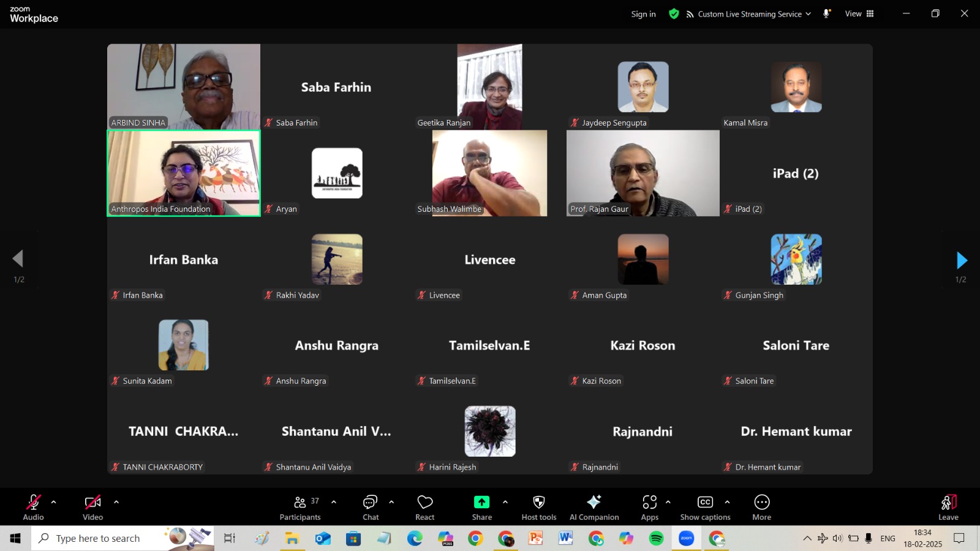This screenshot has height=551, width=980.
Task: Go to next gallery page arrow
Action: tap(962, 260)
